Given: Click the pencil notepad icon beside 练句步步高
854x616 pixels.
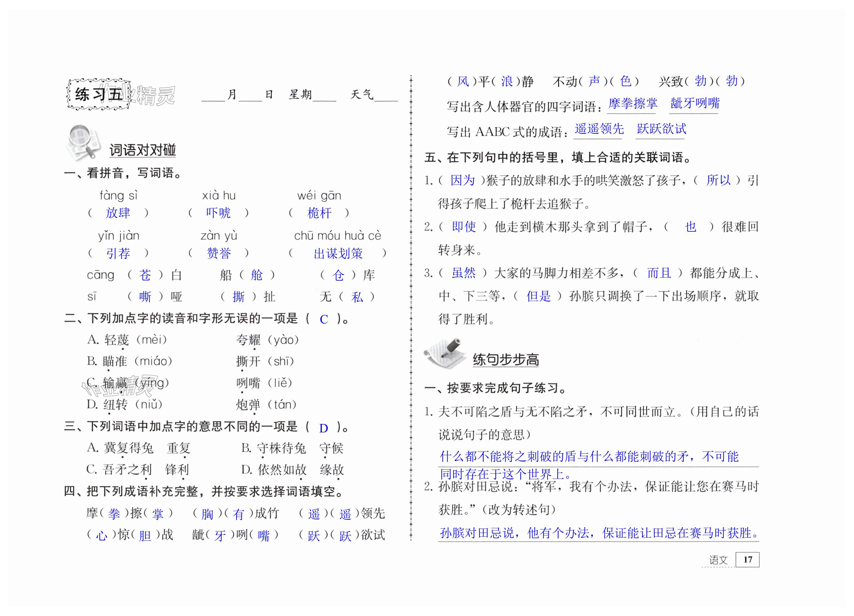Looking at the screenshot, I should tap(446, 353).
